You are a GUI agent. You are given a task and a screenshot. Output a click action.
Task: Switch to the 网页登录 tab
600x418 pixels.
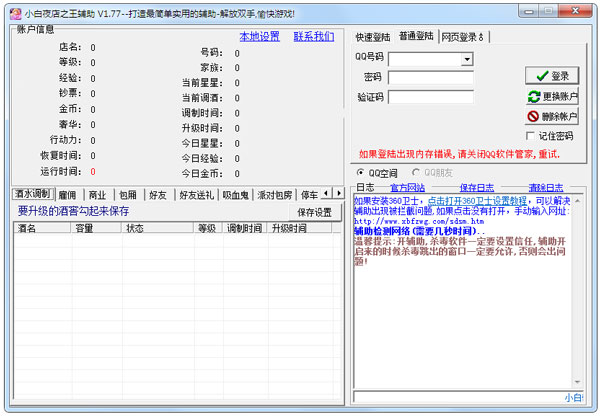(462, 37)
